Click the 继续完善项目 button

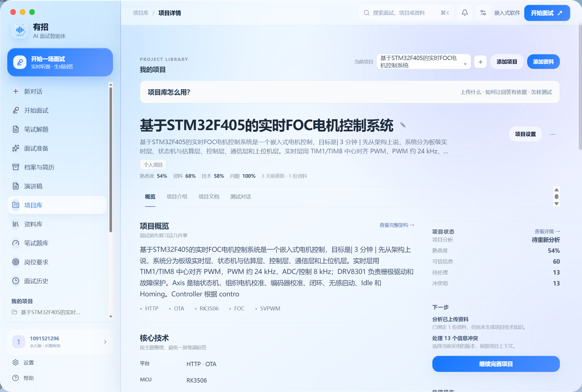pos(496,364)
